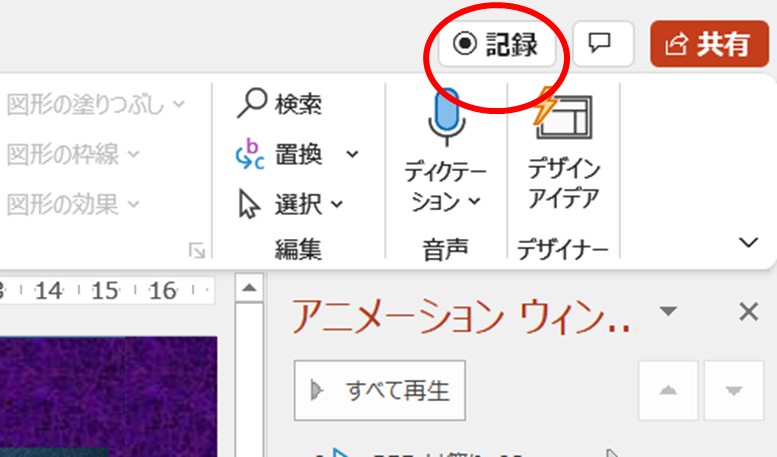Image resolution: width=777 pixels, height=457 pixels.
Task: Click the 共有 share button
Action: (x=709, y=44)
